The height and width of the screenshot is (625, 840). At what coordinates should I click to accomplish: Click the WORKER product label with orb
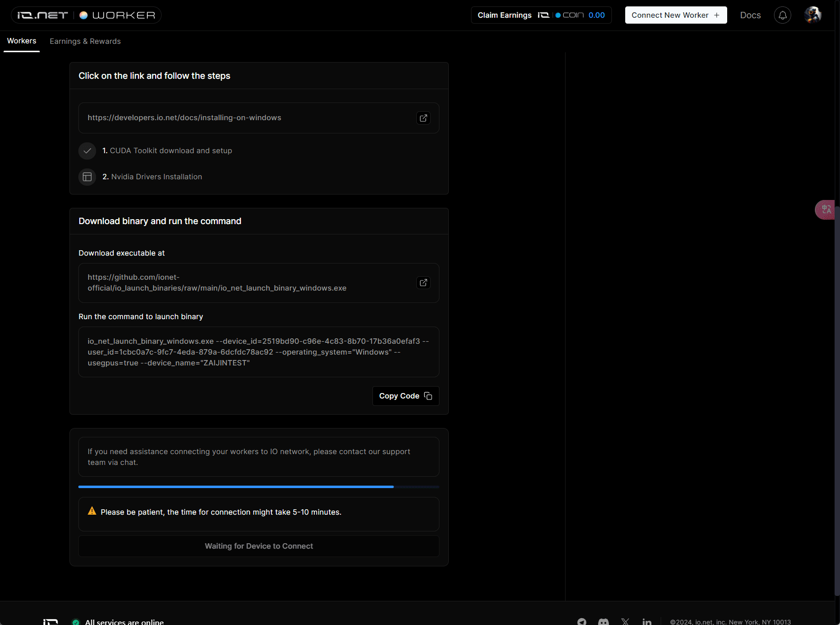click(x=118, y=15)
